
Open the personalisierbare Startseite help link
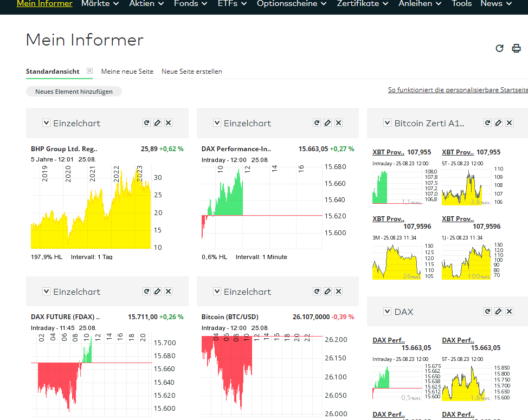point(458,90)
